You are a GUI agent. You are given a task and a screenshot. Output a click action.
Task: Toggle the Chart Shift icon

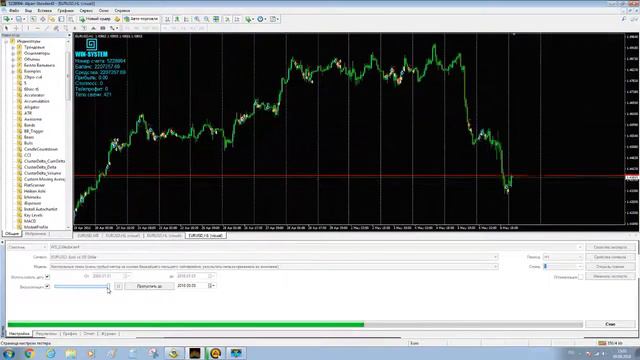pyautogui.click(x=237, y=19)
